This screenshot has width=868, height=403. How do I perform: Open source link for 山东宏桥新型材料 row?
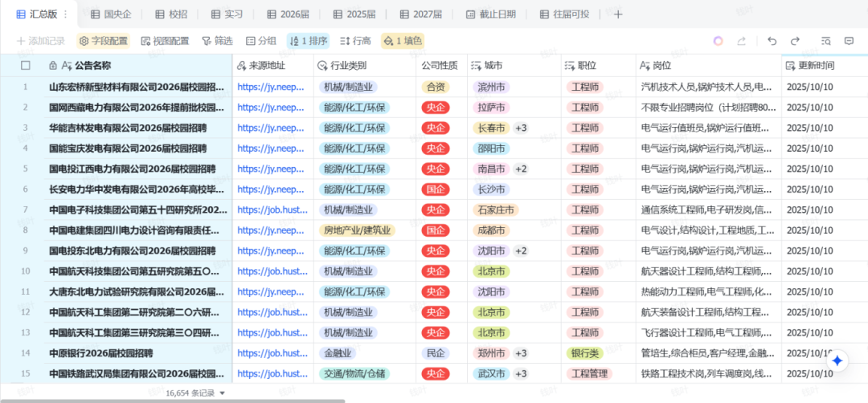tap(272, 87)
